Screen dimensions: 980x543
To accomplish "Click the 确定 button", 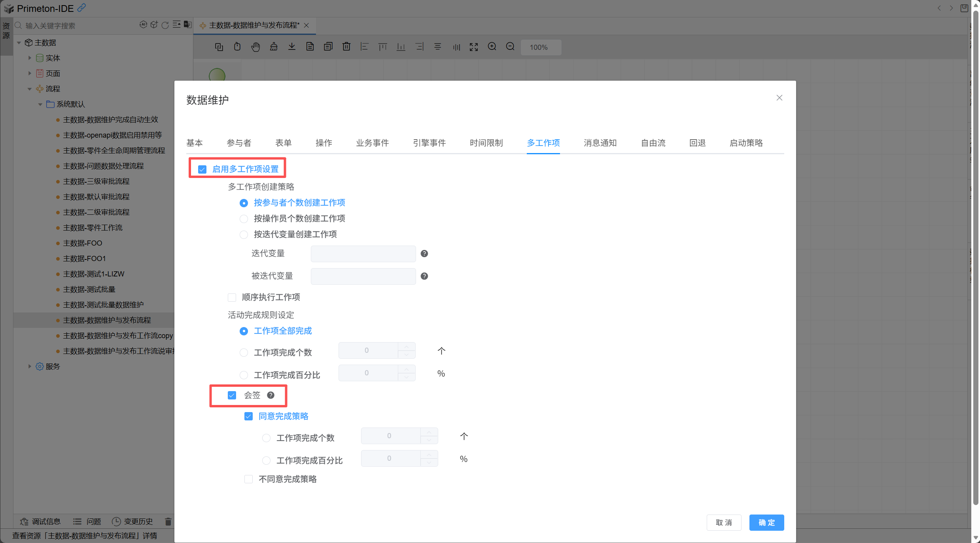I will pos(766,522).
